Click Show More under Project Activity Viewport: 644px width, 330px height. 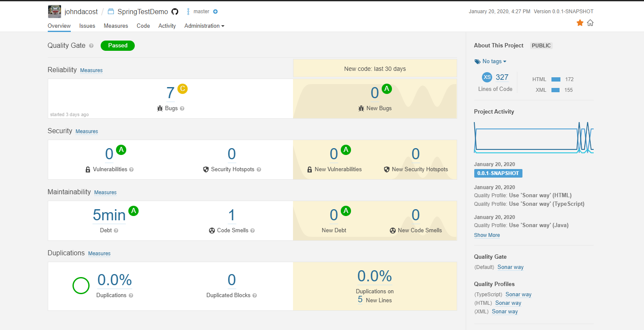click(487, 235)
